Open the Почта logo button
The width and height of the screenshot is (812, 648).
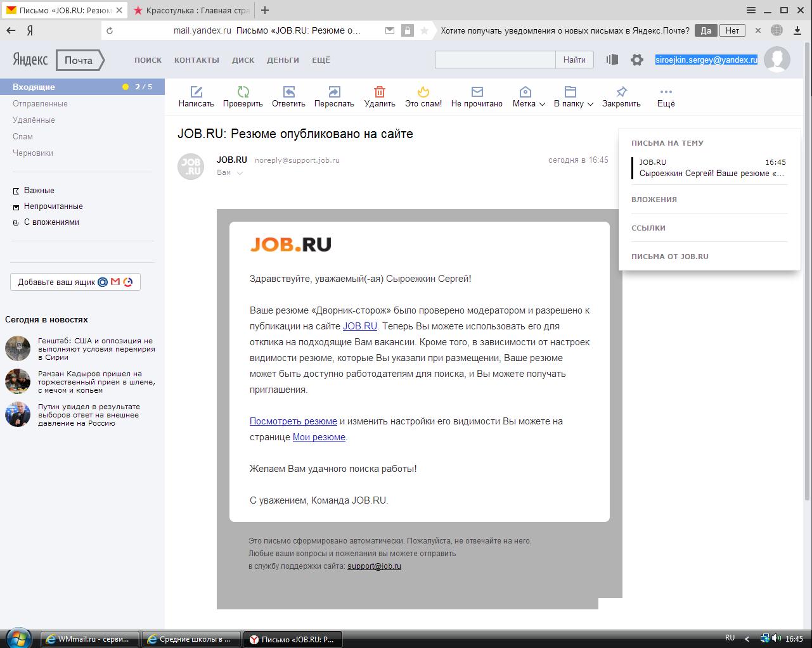[80, 60]
